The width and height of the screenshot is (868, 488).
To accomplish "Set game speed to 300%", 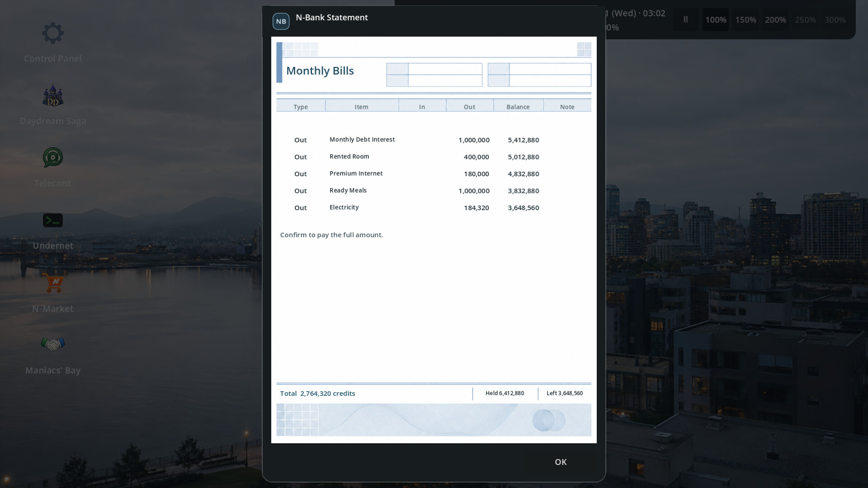I will [x=835, y=19].
